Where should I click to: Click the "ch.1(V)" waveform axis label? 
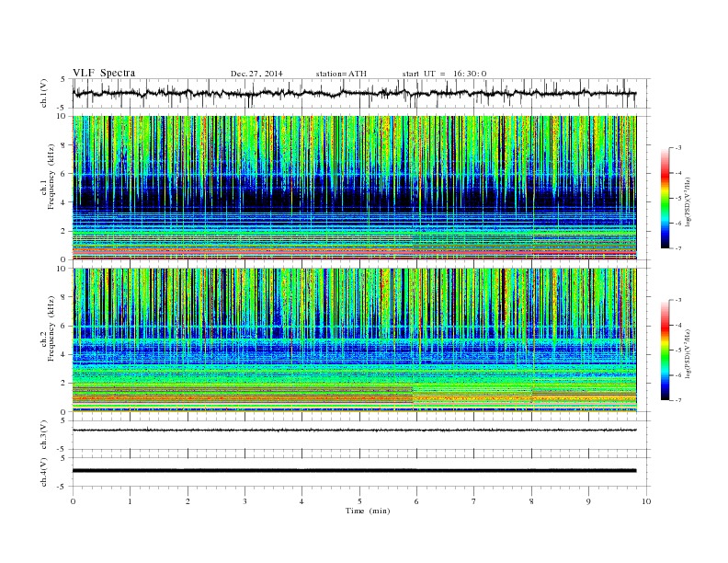[x=44, y=93]
